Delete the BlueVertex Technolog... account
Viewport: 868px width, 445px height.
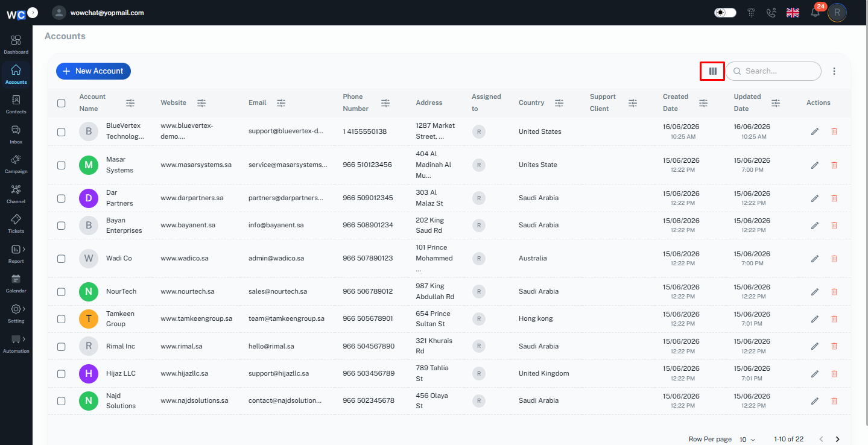pyautogui.click(x=834, y=131)
